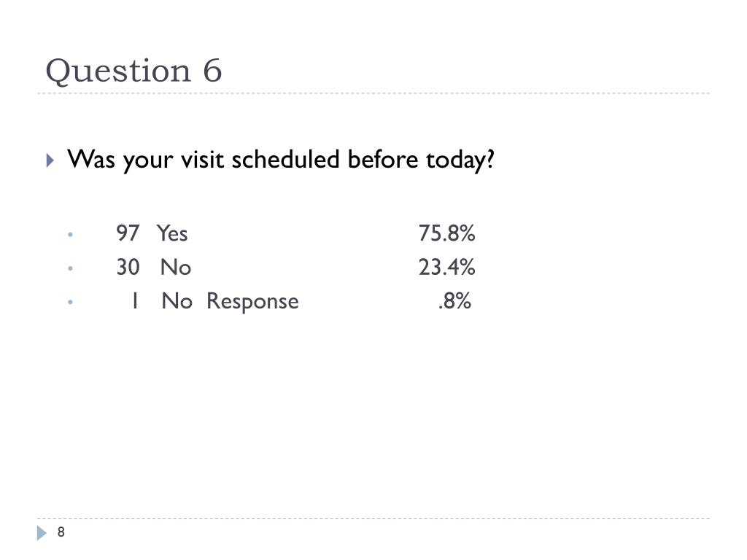Click the "No Response" answer label
The width and height of the screenshot is (747, 560).
click(x=230, y=300)
